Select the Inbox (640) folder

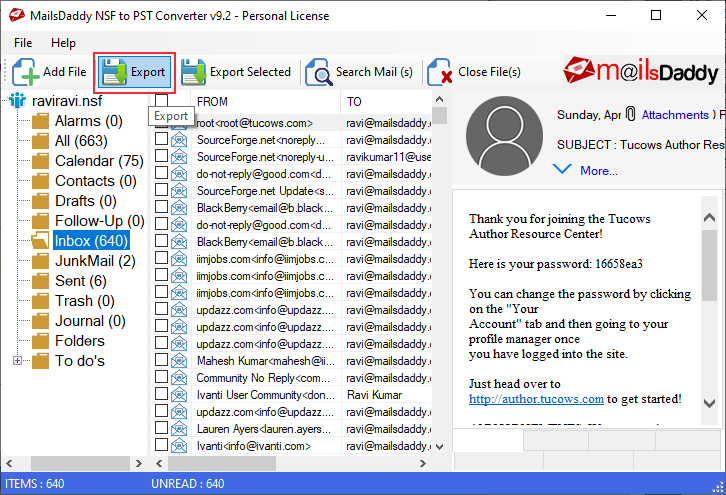(x=91, y=241)
